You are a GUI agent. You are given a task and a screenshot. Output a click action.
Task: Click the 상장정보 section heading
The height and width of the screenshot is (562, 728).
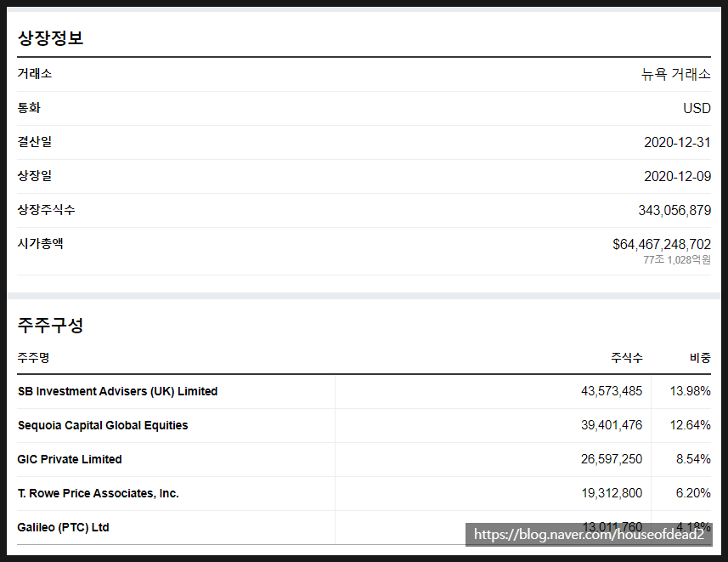coord(50,37)
